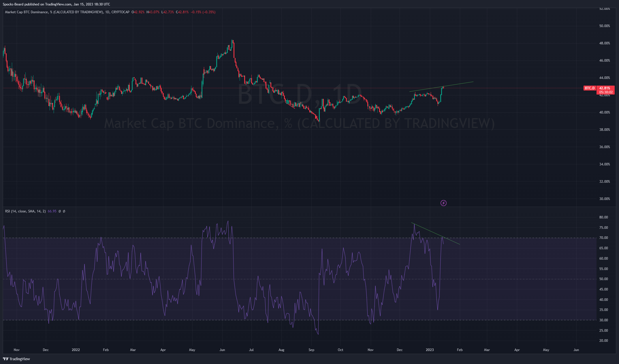Click 40.00% on the price axis
The height and width of the screenshot is (364, 619).
[605, 112]
